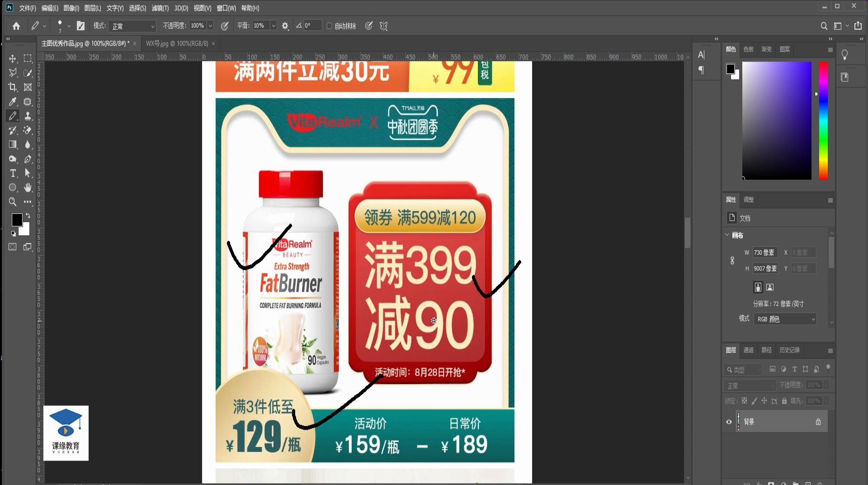Open the RGB 颜色 mode dropdown
Screen dimensions: 868x485
coord(784,319)
